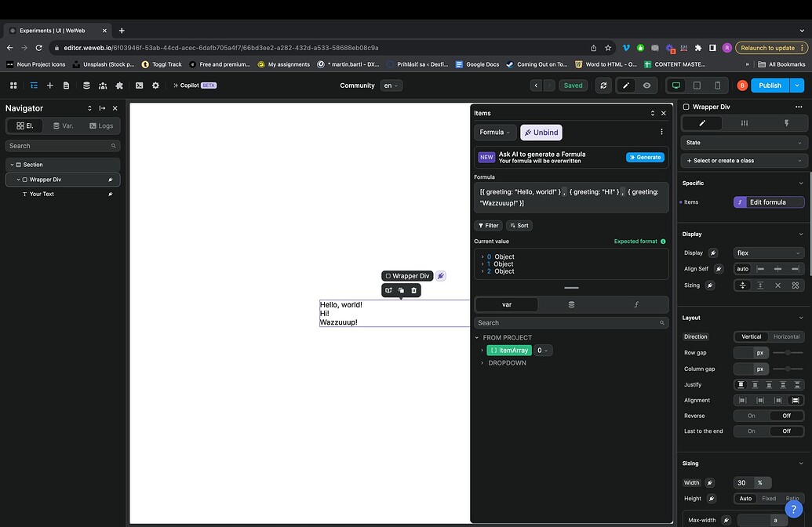This screenshot has height=527, width=812.
Task: Select the mobile device preview icon
Action: (717, 85)
